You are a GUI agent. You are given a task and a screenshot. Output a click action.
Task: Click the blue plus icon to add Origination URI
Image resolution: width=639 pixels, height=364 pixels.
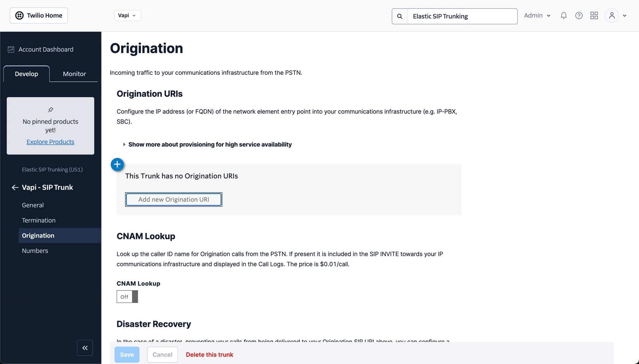pos(117,164)
